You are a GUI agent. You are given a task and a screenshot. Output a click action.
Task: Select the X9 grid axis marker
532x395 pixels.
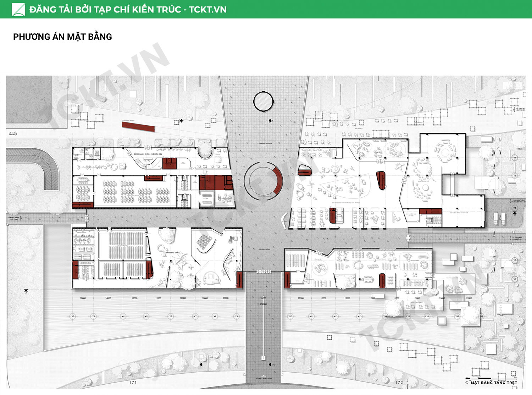pos(237,316)
